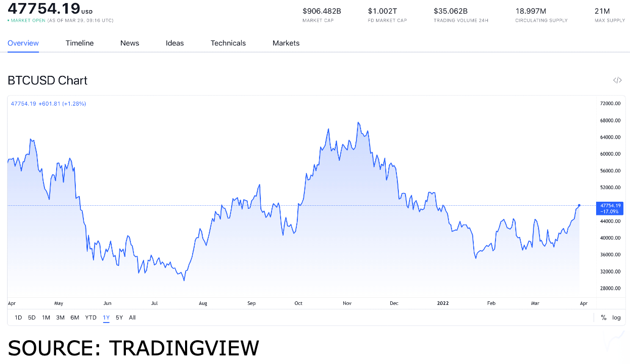Switch chart to 3M range

pos(60,317)
